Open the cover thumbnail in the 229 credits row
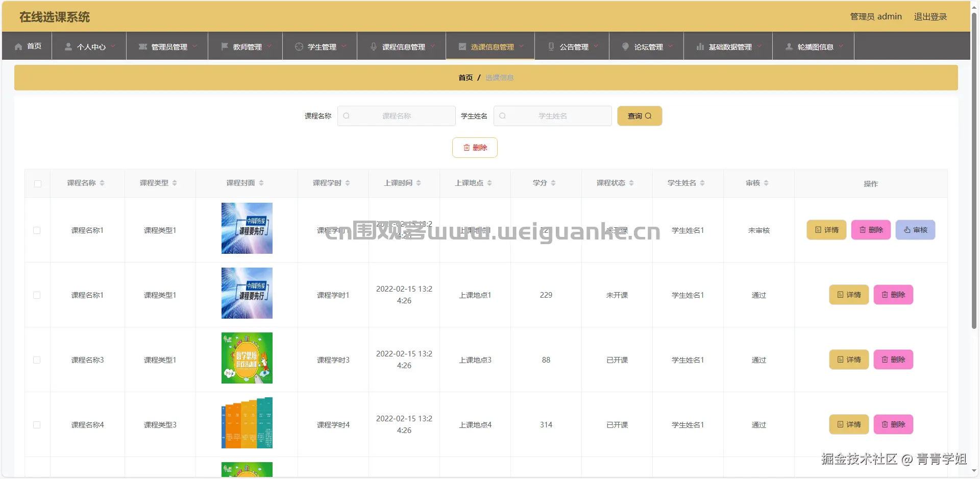The image size is (980, 479). (247, 293)
